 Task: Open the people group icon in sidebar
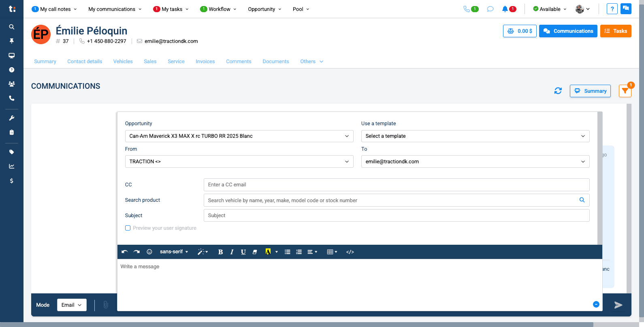(12, 84)
